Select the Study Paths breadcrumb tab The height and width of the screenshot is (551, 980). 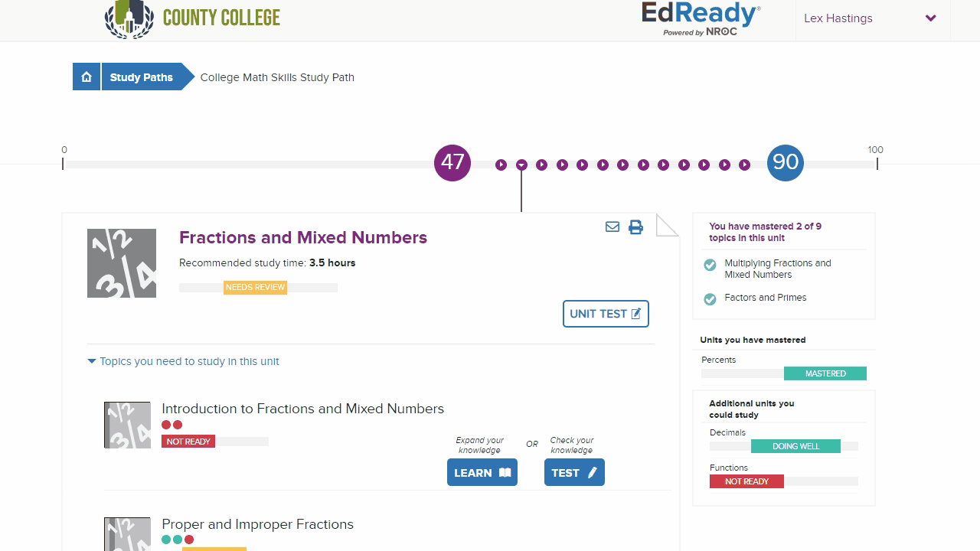pyautogui.click(x=141, y=77)
